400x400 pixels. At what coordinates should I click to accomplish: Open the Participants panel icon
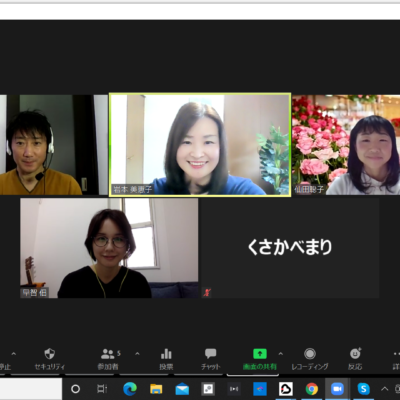pos(108,354)
